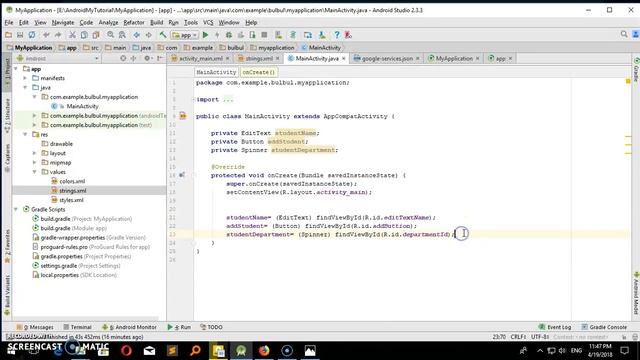Screen dimensions: 640x360
Task: Debug the app with the bug icon
Action: 229,35
